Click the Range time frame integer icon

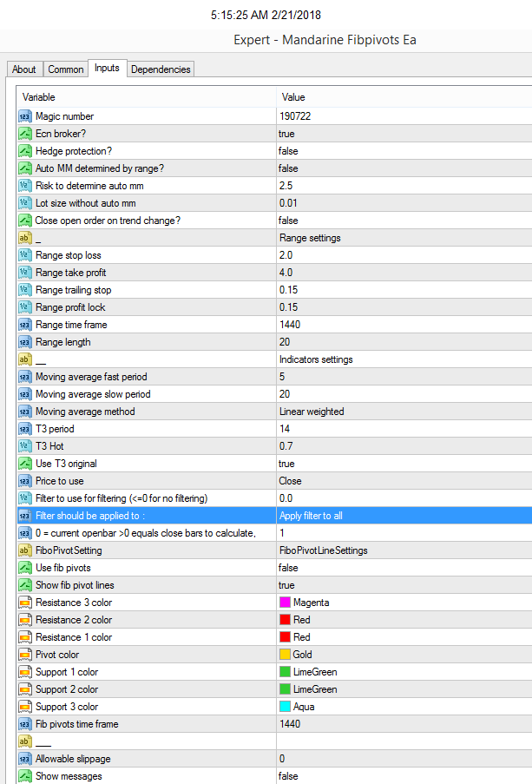(x=25, y=325)
